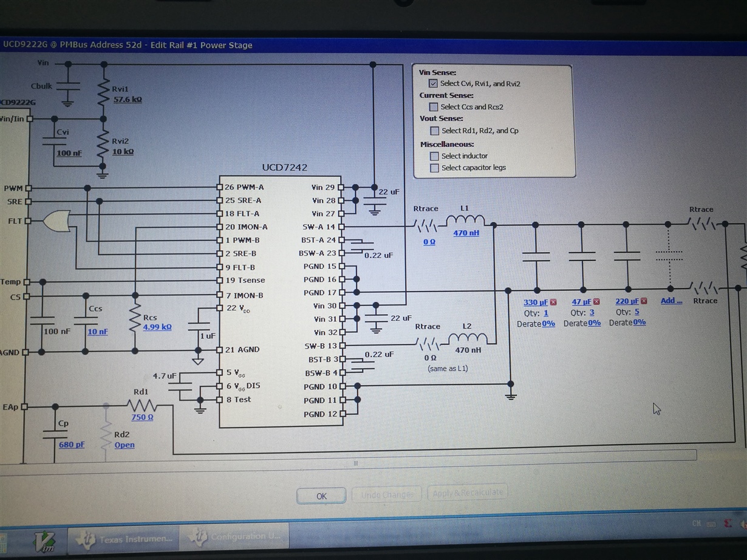The height and width of the screenshot is (560, 747).
Task: Switch to Texas Instruments taskbar window
Action: tap(124, 539)
